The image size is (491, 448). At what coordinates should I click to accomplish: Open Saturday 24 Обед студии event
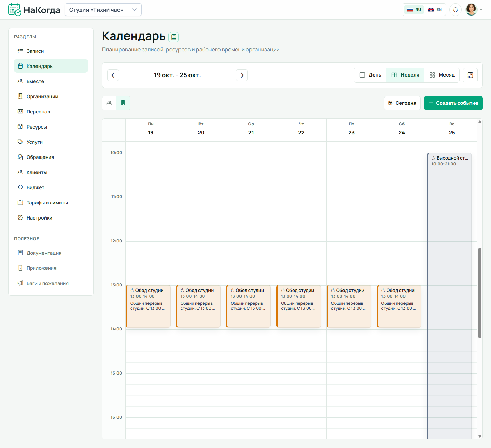(x=399, y=306)
